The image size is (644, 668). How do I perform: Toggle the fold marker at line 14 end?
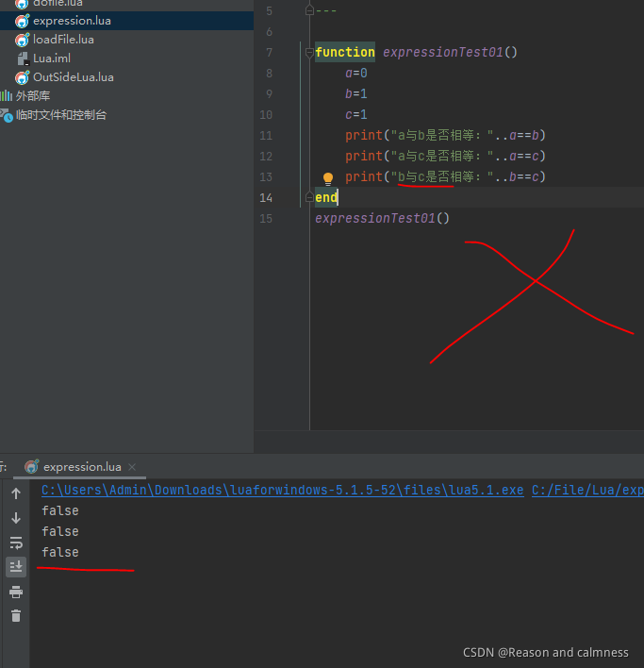click(x=309, y=197)
